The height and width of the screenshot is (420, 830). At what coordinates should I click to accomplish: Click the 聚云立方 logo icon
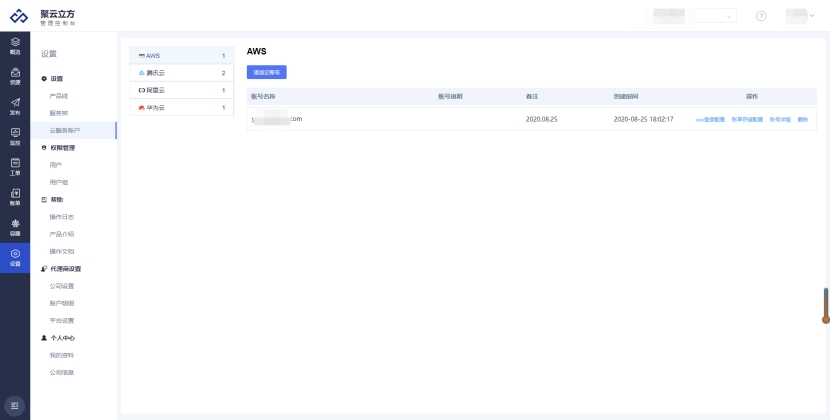tap(19, 16)
